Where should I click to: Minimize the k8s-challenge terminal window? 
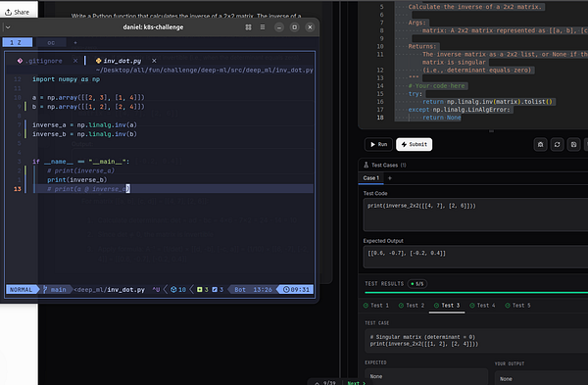279,27
